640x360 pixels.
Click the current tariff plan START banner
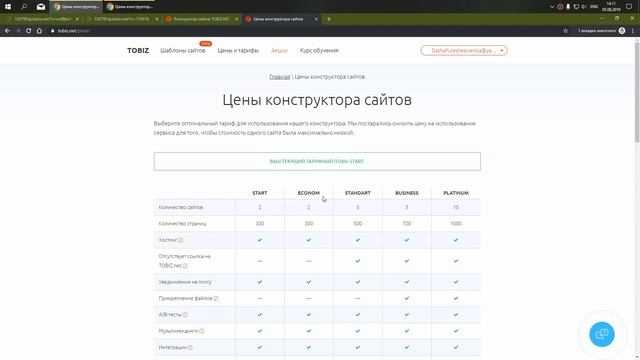click(317, 161)
